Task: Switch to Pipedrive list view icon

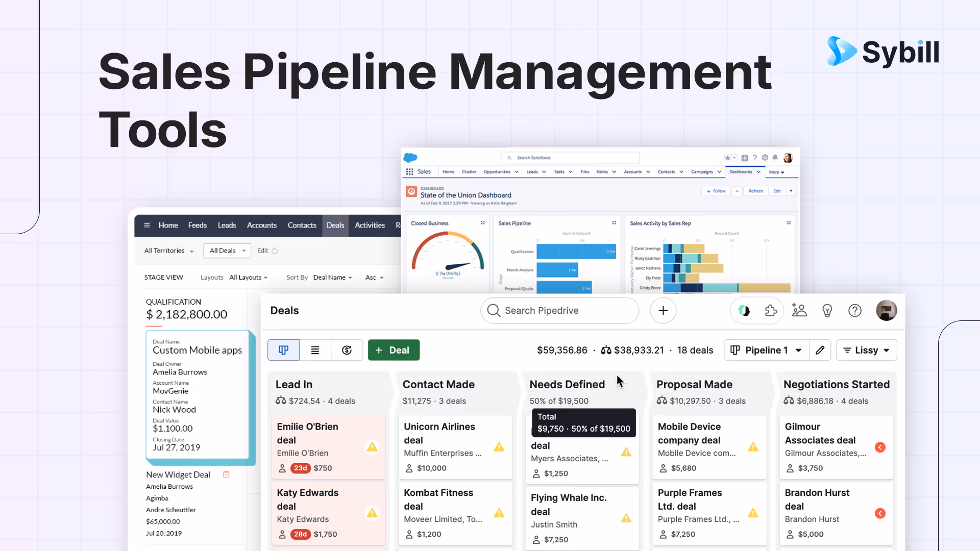Action: coord(315,350)
